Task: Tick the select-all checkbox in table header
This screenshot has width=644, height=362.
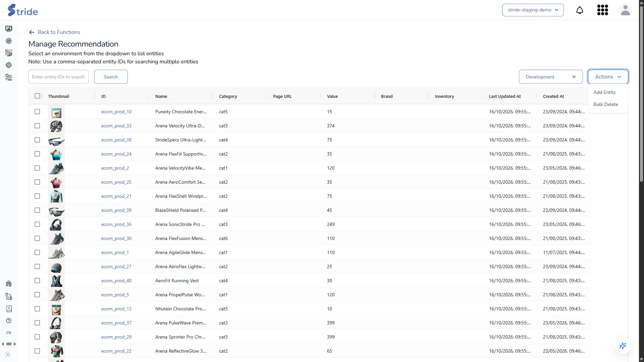Action: pyautogui.click(x=37, y=96)
